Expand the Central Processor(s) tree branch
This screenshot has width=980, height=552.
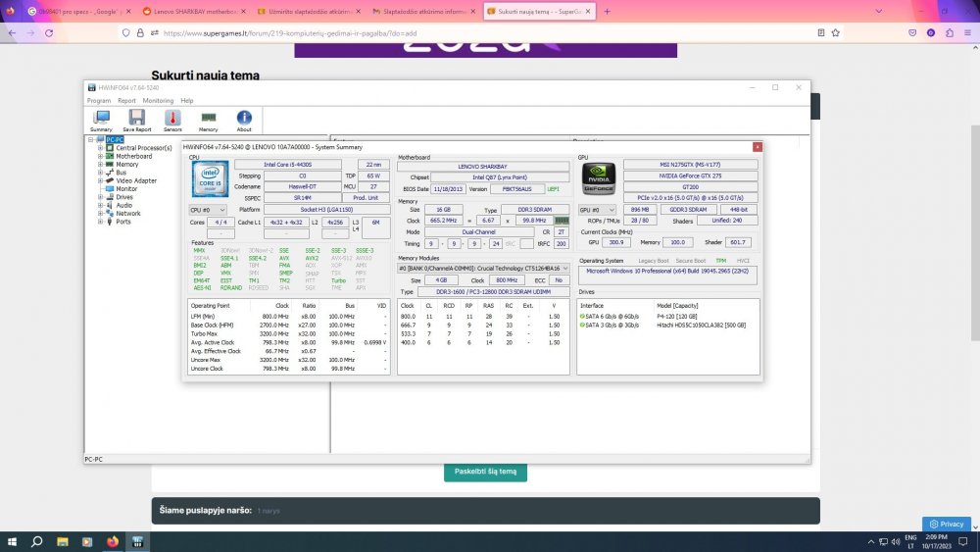100,148
